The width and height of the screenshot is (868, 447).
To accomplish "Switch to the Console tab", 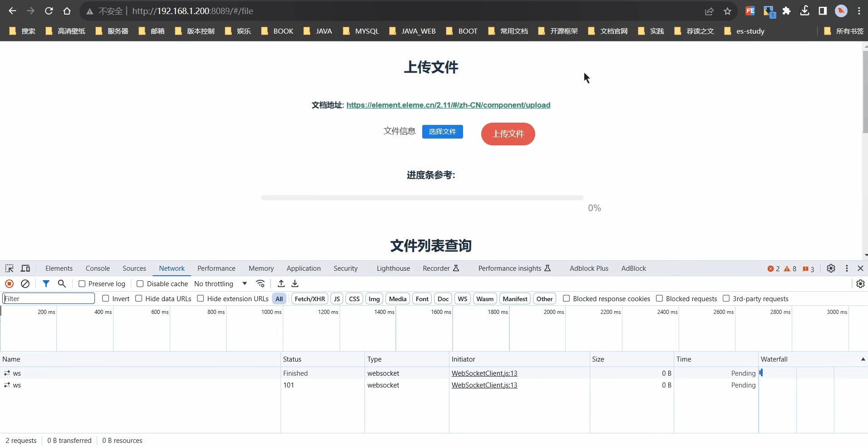I will coord(98,268).
